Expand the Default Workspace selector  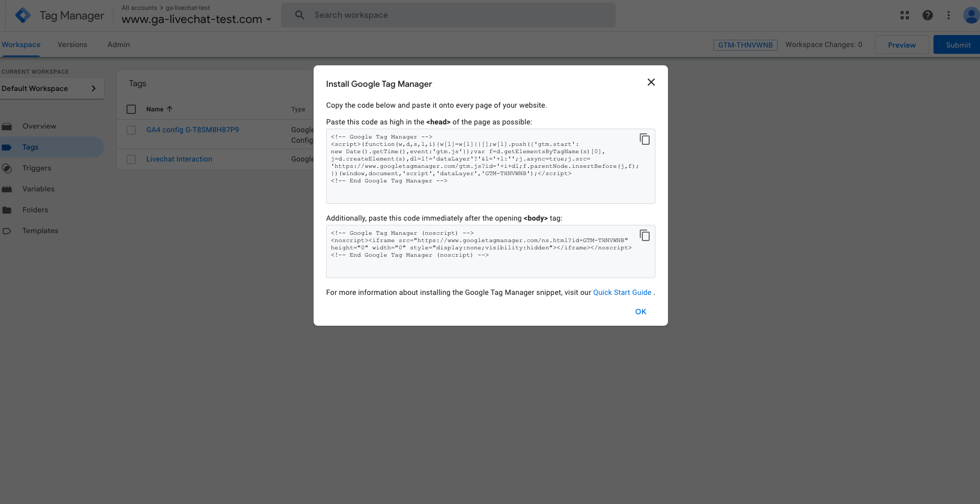coord(51,88)
